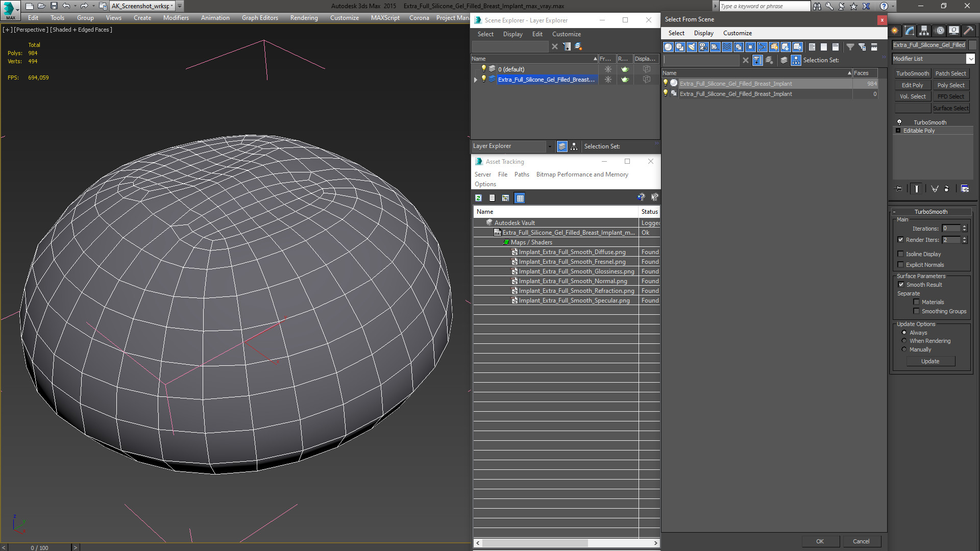
Task: Enable the Isoline Display checkbox
Action: (901, 254)
